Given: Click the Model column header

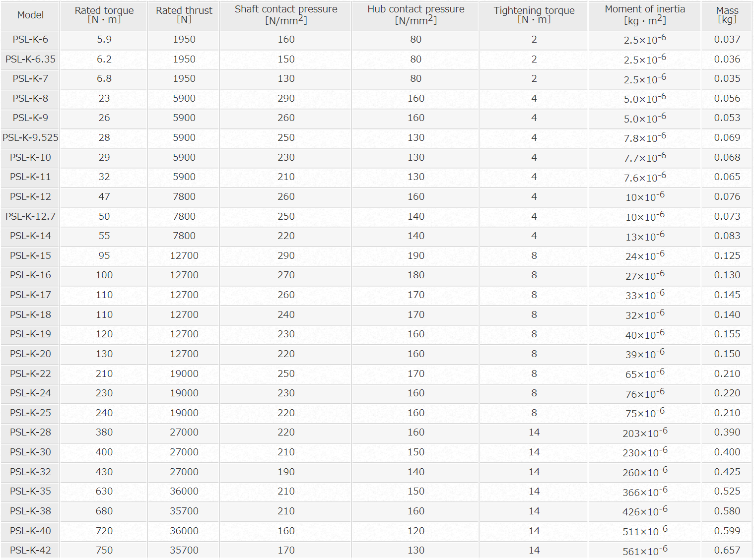Looking at the screenshot, I should coord(30,15).
